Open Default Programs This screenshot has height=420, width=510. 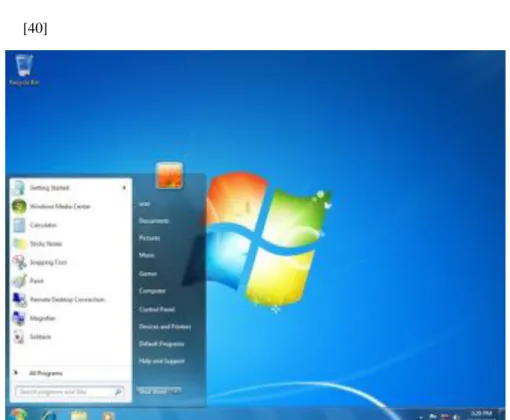pos(161,344)
